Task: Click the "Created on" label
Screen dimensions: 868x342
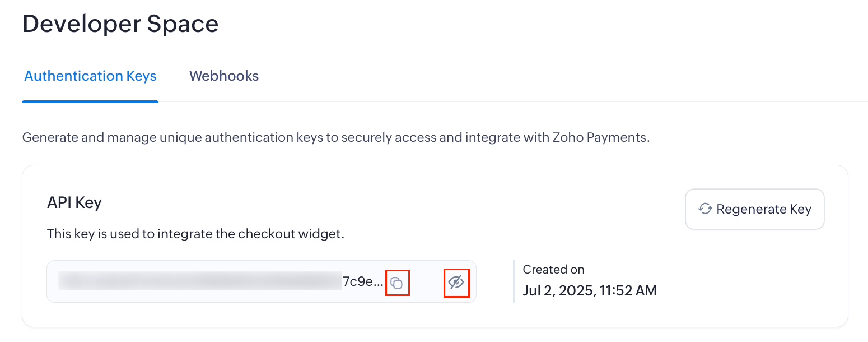Action: (553, 270)
